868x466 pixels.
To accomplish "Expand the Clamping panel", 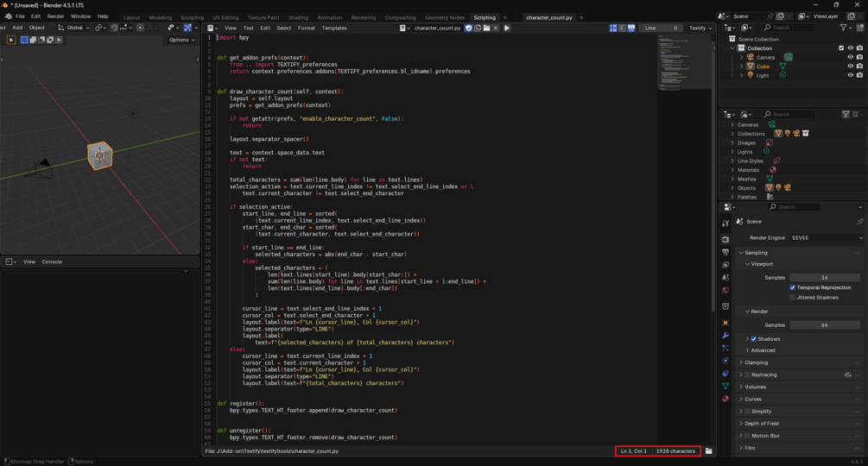I will [757, 362].
